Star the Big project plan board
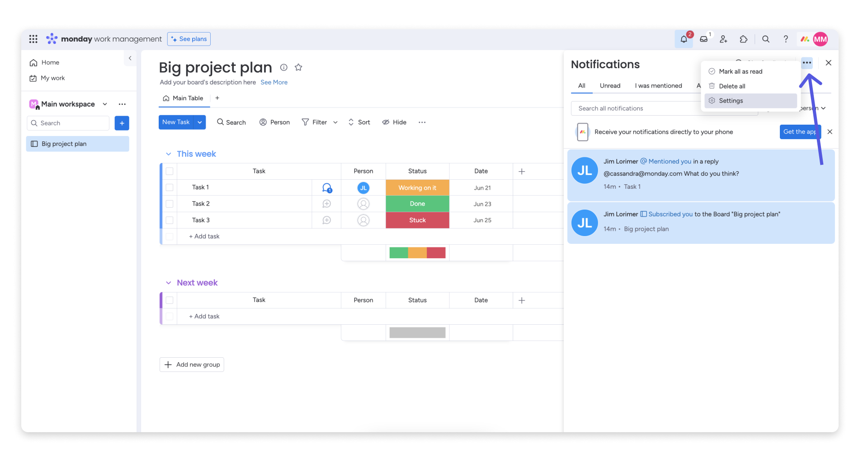This screenshot has height=462, width=868. [298, 67]
